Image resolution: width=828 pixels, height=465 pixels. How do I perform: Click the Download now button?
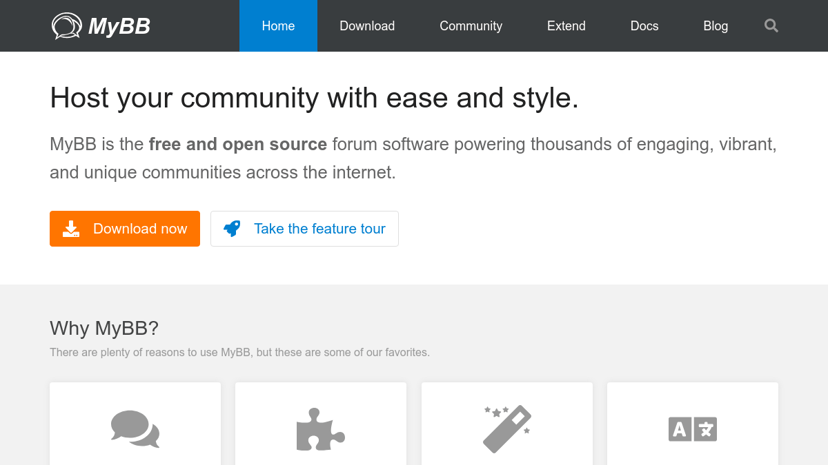125,229
